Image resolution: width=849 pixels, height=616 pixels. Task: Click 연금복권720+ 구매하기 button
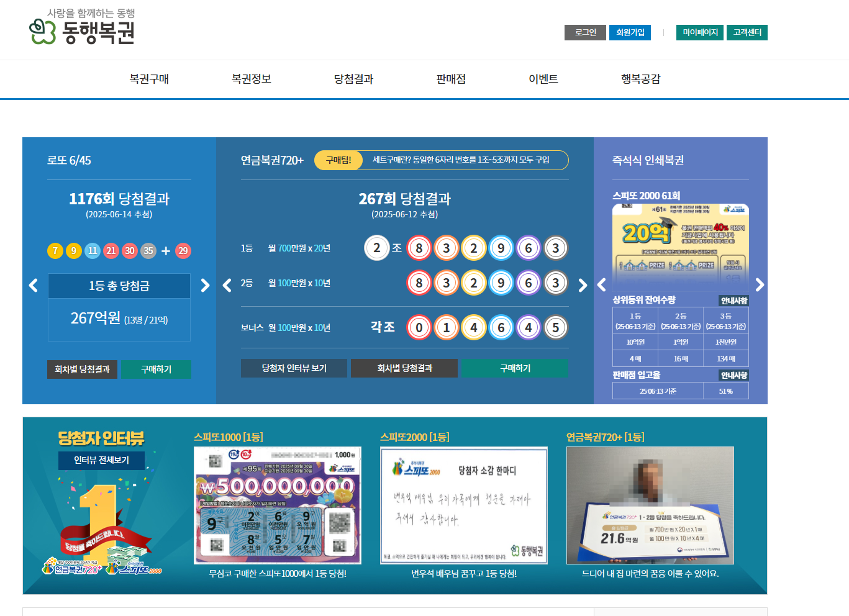(x=515, y=368)
